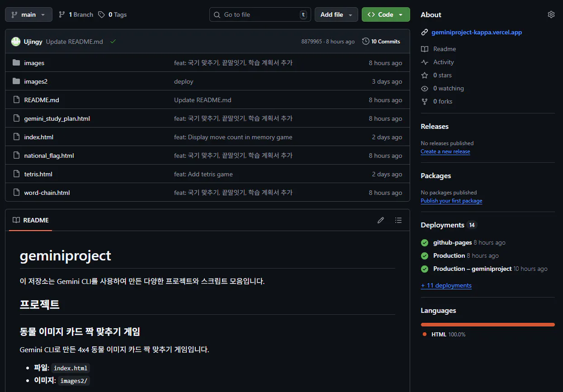Open github-pages deployment
The height and width of the screenshot is (392, 563).
tap(452, 242)
